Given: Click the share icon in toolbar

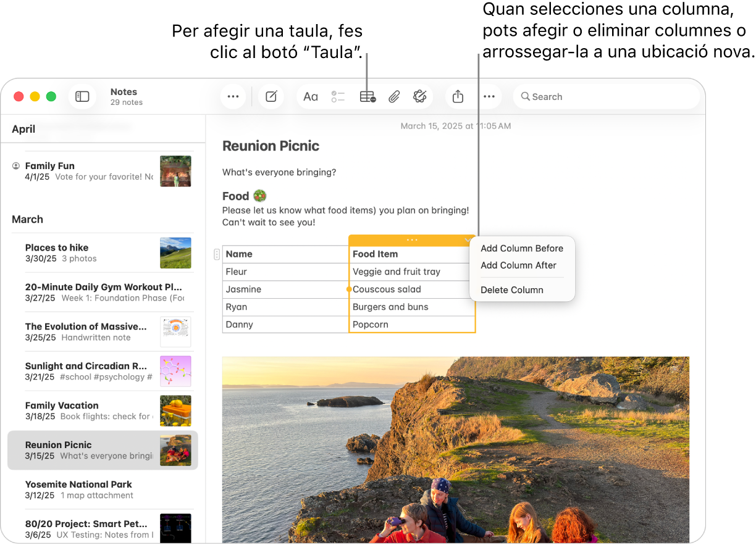Looking at the screenshot, I should (458, 97).
